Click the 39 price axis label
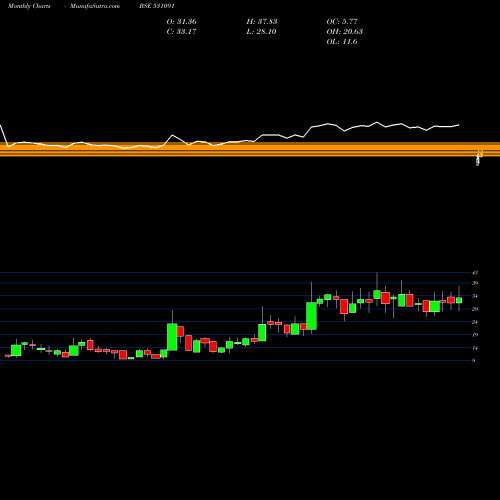This screenshot has height=500, width=500. (x=475, y=283)
